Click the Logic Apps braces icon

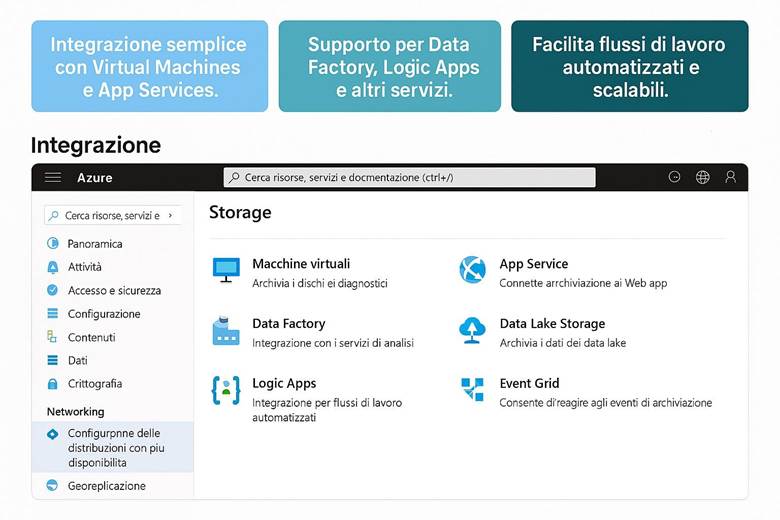pos(226,390)
